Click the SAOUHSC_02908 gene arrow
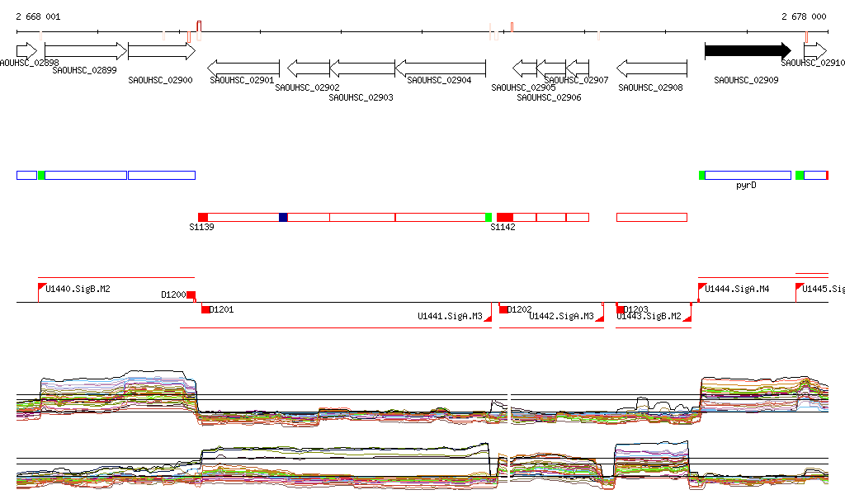Screen dimensions: 845x504 652,68
